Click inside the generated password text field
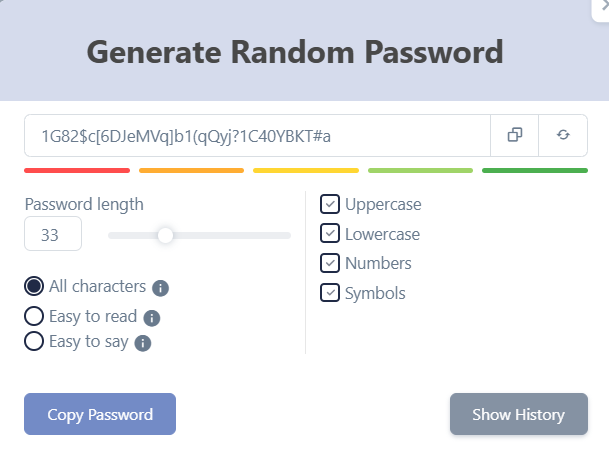This screenshot has width=609, height=458. click(257, 135)
